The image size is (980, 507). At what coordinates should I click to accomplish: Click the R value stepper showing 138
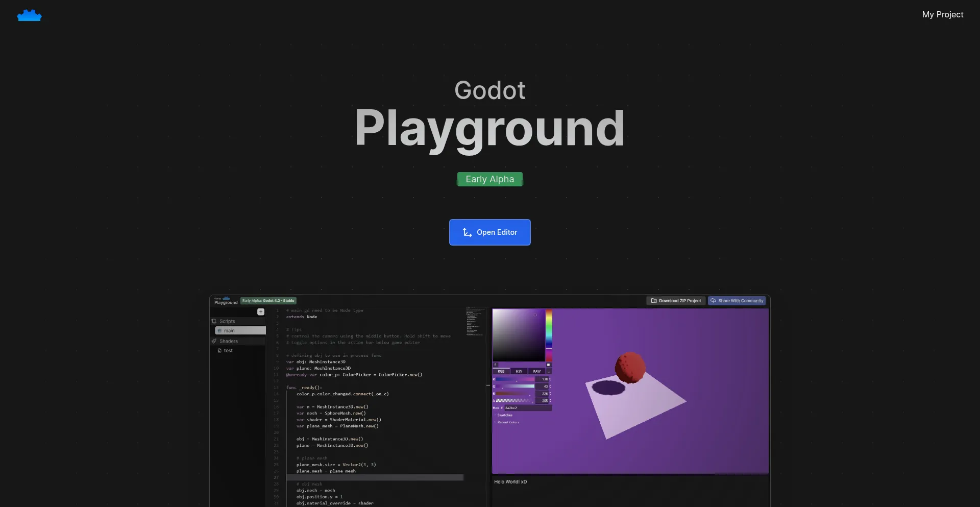point(544,379)
